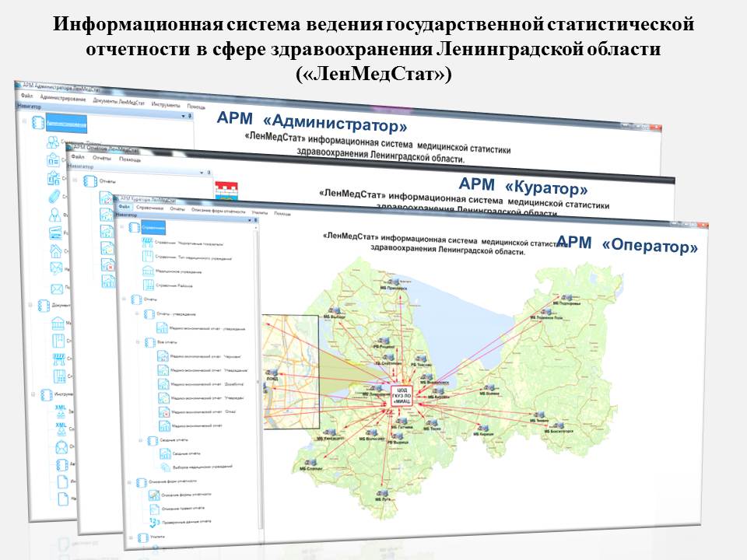This screenshot has width=747, height=560.
Task: Open Отчёты menu in the АРМ Отчётов window
Action: (x=101, y=158)
